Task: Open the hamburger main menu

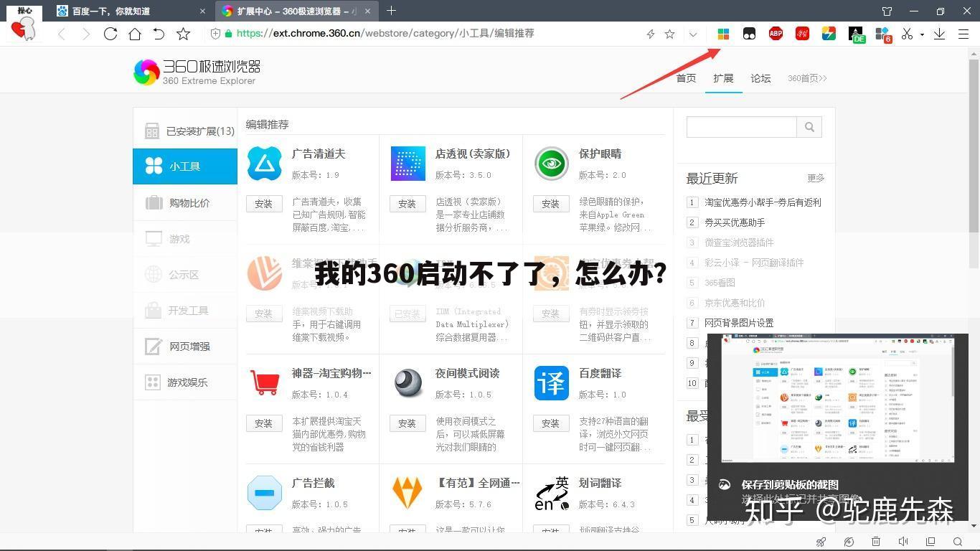Action: tap(963, 34)
